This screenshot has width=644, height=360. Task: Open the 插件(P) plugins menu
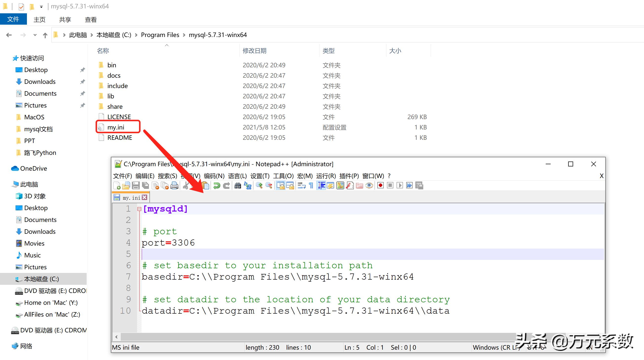coord(349,176)
